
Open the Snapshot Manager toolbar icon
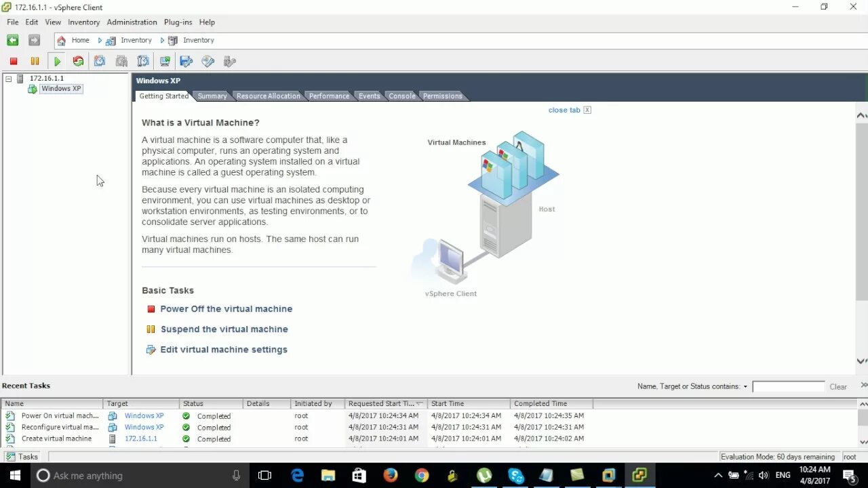[x=143, y=61]
